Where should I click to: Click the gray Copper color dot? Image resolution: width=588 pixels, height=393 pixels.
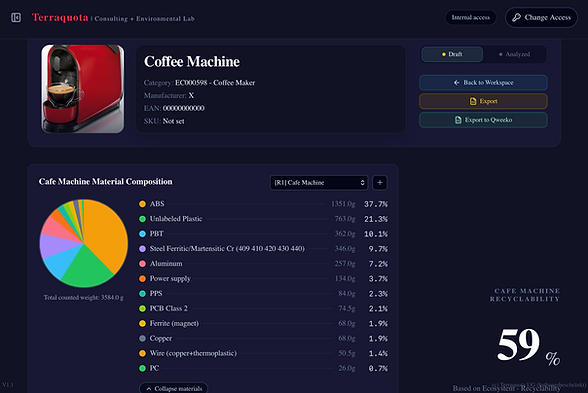coord(142,338)
